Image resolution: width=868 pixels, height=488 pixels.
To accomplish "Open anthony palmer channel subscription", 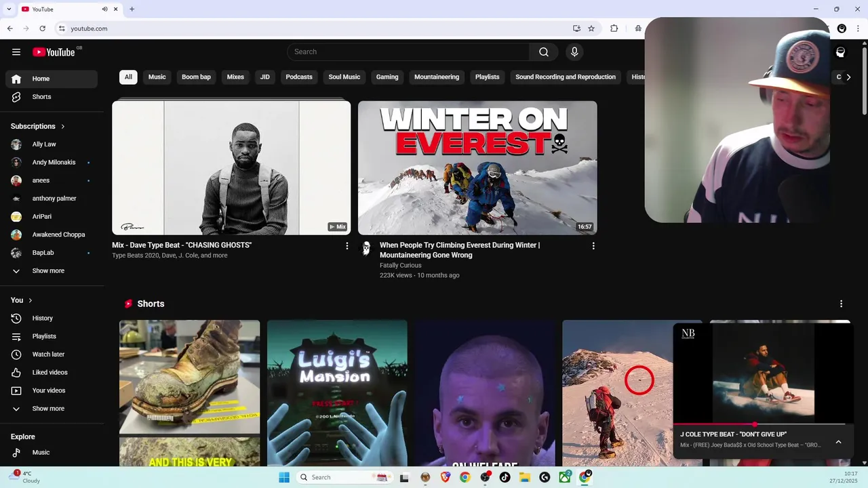I will 52,199.
